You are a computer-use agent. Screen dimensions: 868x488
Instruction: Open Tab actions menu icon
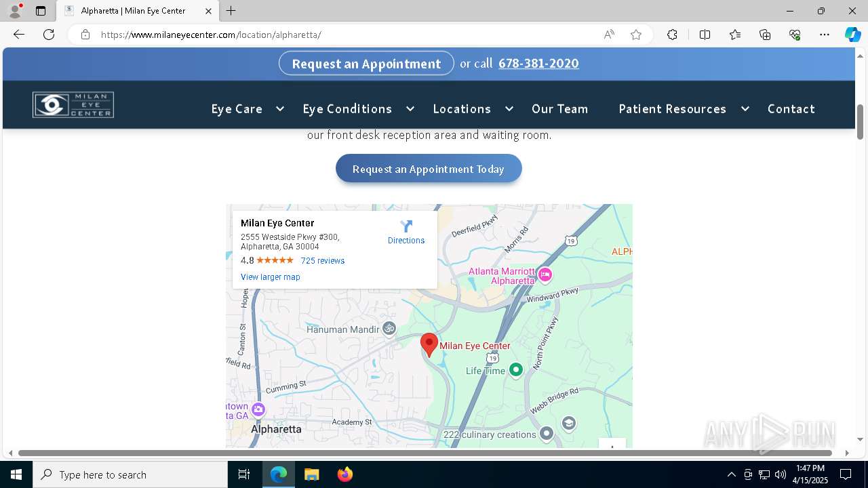pyautogui.click(x=41, y=11)
